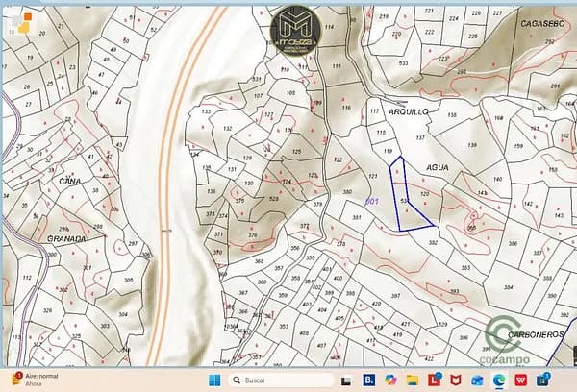
Task: Open McAfee shield icon in taskbar
Action: [x=455, y=380]
